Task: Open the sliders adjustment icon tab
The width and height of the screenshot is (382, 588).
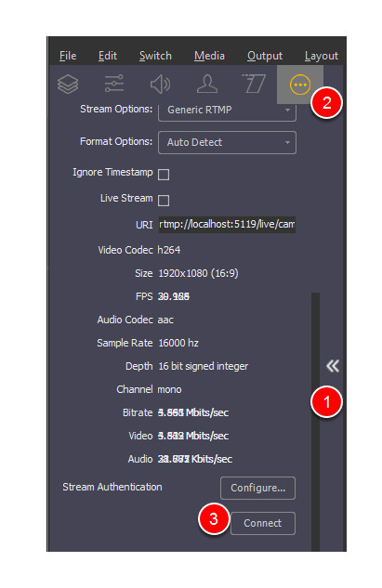Action: point(114,84)
